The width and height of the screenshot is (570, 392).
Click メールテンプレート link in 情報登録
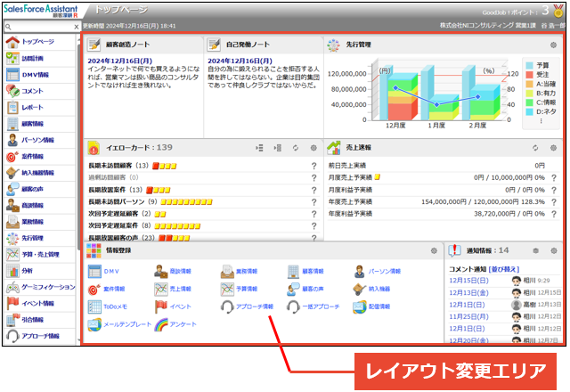127,324
